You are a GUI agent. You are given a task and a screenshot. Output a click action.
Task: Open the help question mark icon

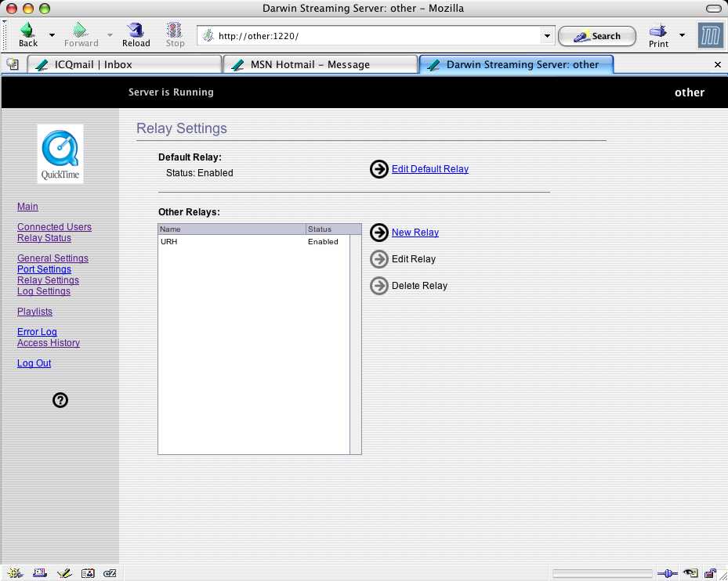coord(60,400)
